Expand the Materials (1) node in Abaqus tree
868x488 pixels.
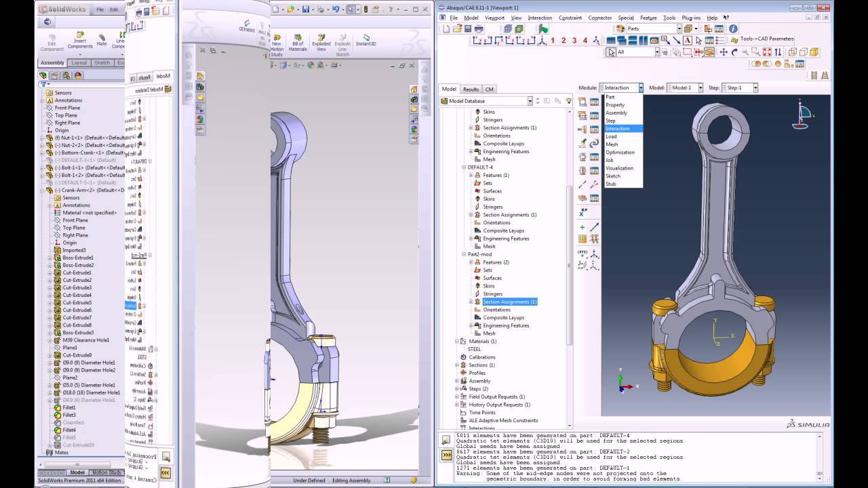point(457,342)
